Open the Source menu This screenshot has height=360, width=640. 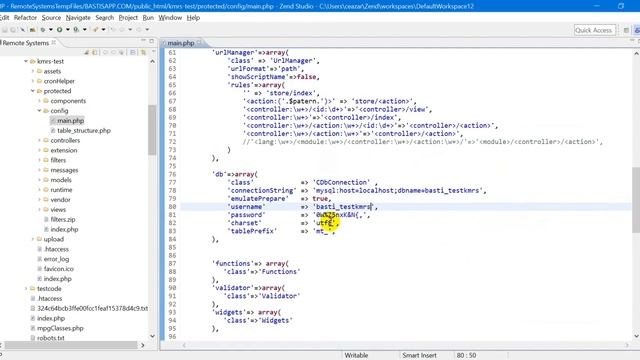pyautogui.click(x=51, y=18)
